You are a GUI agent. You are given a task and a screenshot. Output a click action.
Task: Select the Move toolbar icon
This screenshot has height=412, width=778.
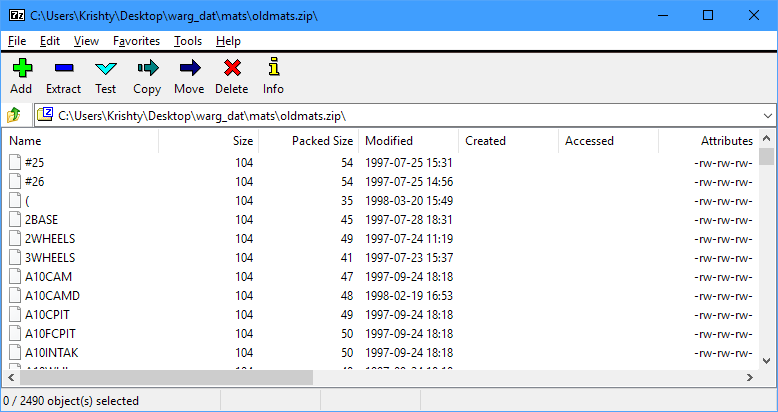pos(189,69)
